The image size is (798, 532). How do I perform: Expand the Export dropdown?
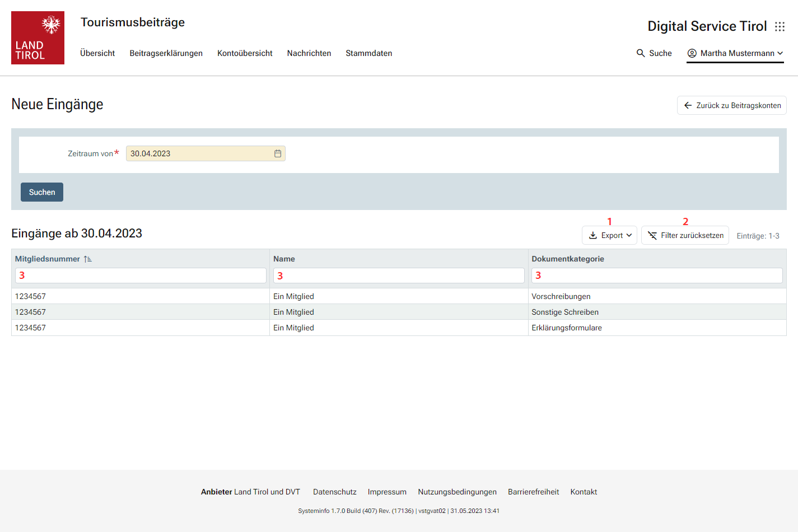629,236
